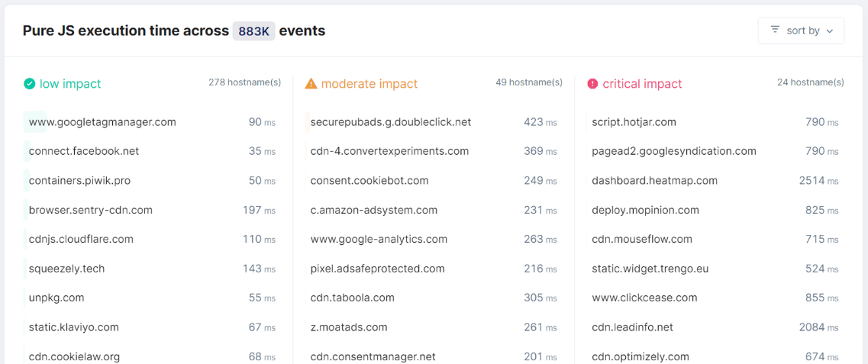Select the critical impact column heading

coord(642,84)
